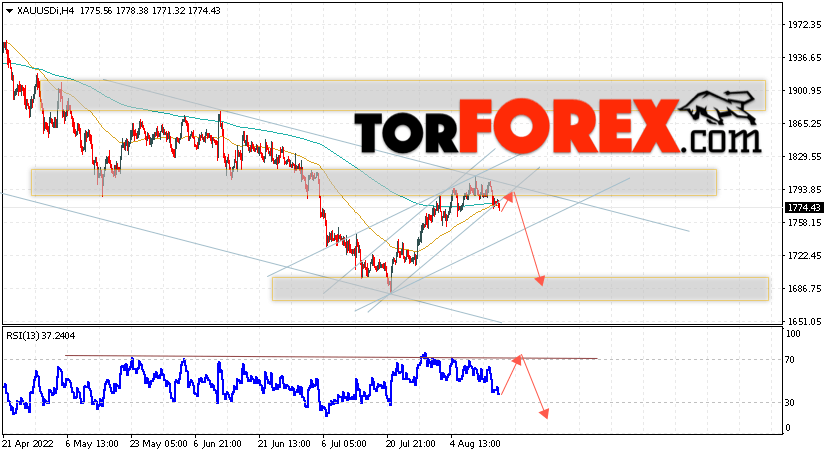828x455 pixels.
Task: Select the OHLC values 1775.56 1778.38 1771.32 1774.43
Action: pyautogui.click(x=150, y=11)
